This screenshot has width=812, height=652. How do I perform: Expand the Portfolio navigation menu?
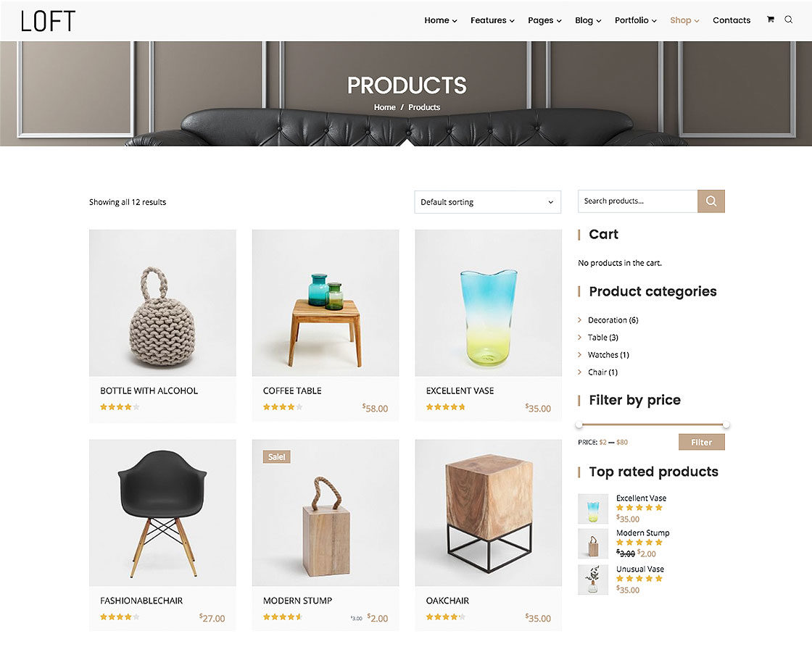(x=635, y=20)
